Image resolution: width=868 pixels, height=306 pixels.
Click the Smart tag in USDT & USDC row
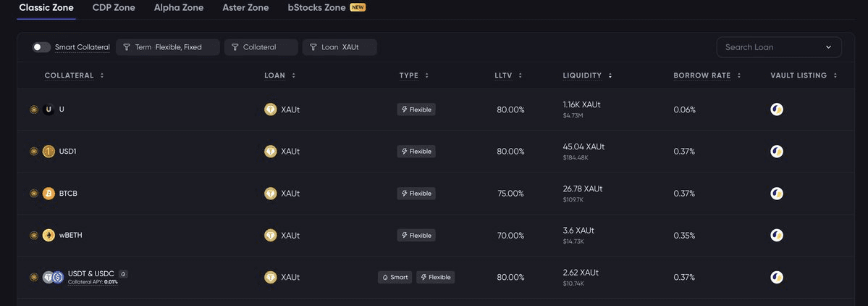[395, 277]
